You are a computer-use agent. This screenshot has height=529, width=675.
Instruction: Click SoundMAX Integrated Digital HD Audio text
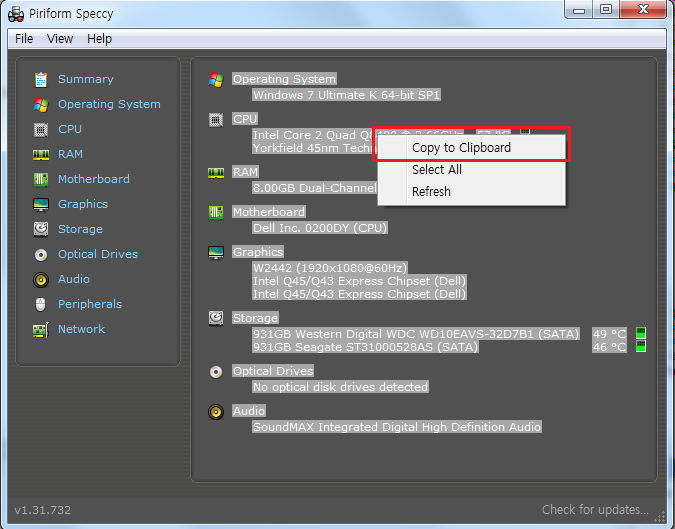click(397, 427)
